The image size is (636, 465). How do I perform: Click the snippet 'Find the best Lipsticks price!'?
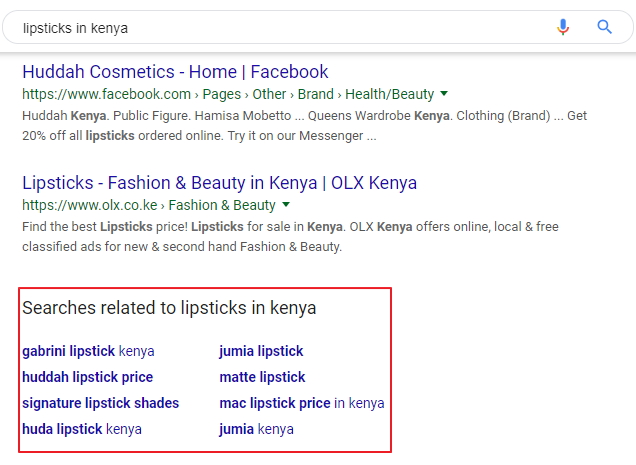105,226
